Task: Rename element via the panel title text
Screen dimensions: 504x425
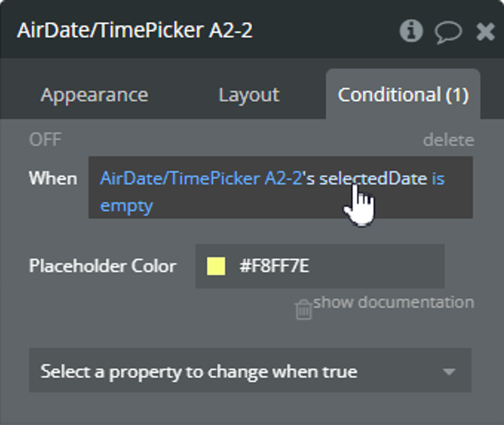Action: tap(135, 31)
